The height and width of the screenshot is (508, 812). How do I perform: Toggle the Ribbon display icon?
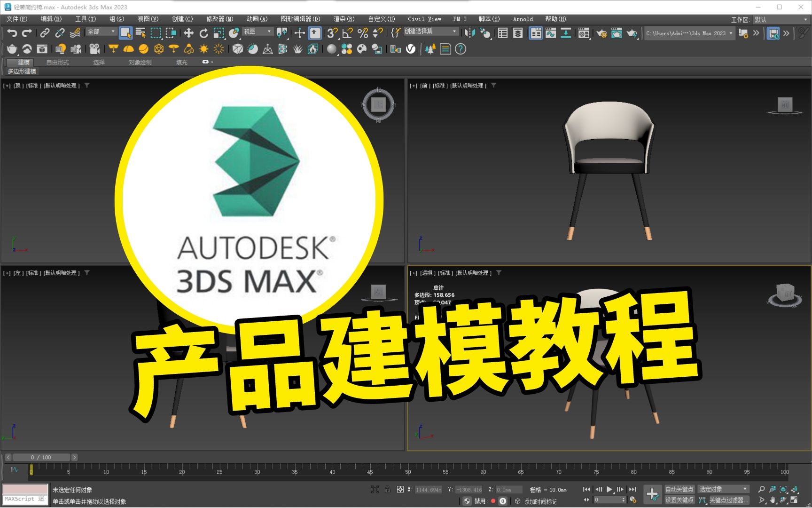[536, 33]
